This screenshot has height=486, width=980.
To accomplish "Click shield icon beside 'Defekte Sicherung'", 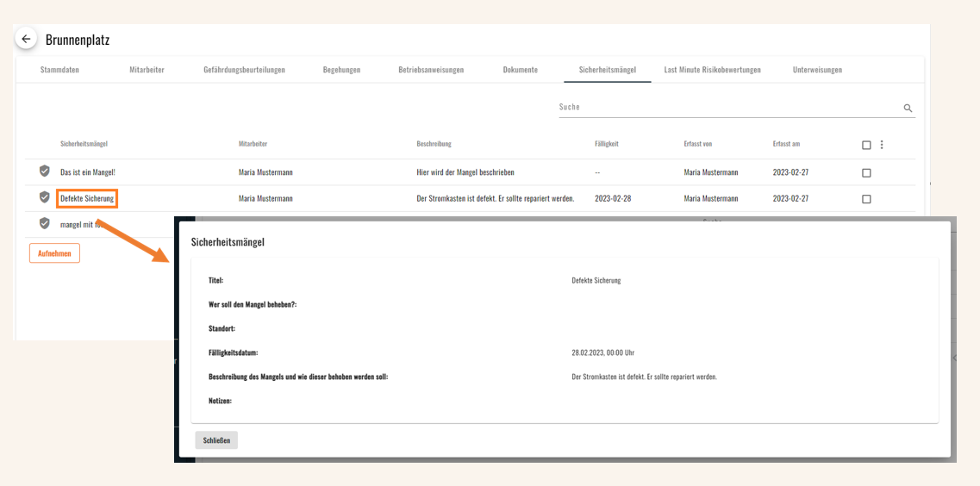I will [x=44, y=197].
